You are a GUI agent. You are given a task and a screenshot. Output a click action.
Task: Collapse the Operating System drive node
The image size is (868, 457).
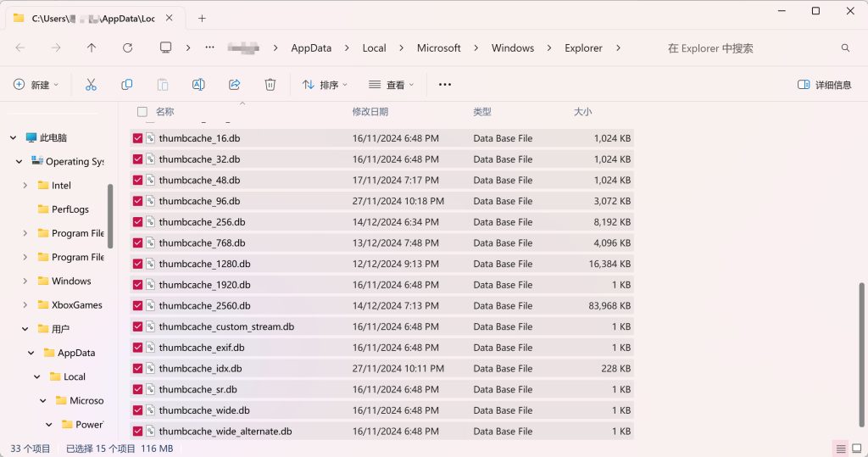click(x=19, y=161)
